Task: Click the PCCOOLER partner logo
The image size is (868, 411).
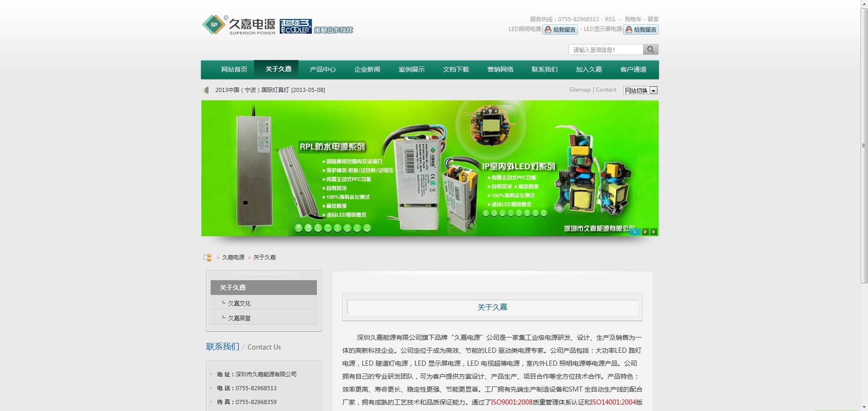Action: 316,26
